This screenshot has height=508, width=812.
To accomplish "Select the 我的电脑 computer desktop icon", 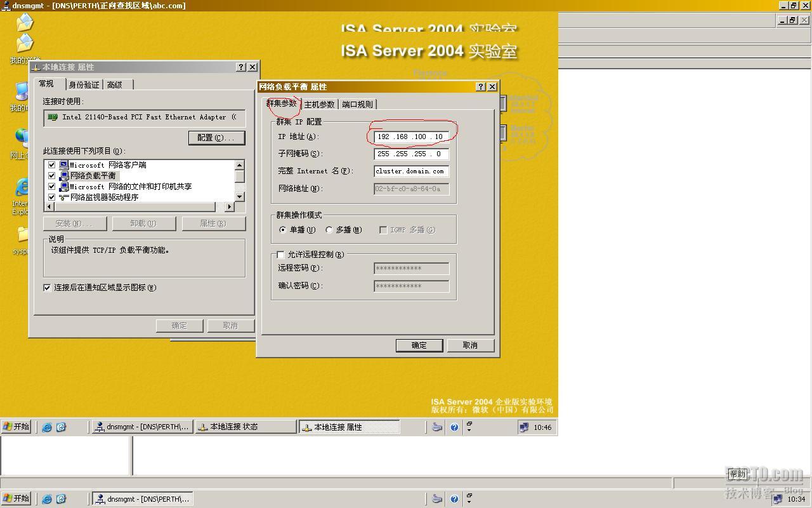I will (x=23, y=93).
